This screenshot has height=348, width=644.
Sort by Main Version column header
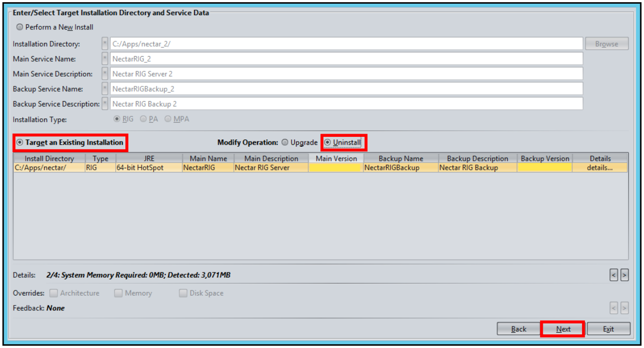coord(336,158)
